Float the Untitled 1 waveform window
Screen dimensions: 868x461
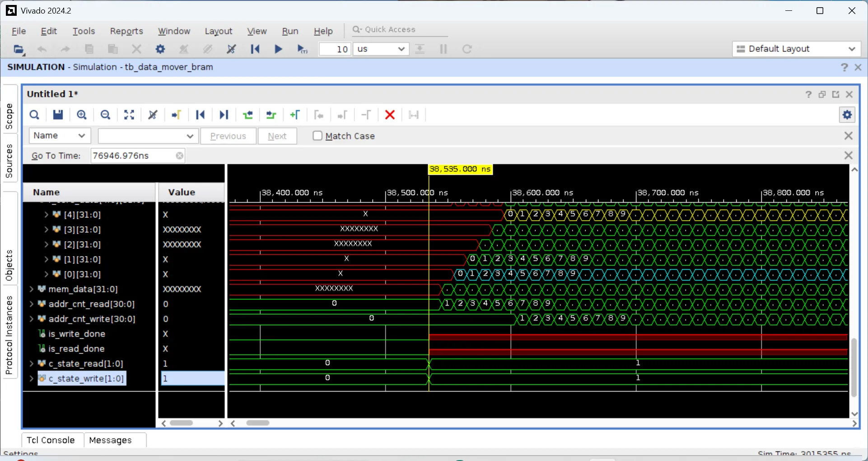pyautogui.click(x=836, y=94)
